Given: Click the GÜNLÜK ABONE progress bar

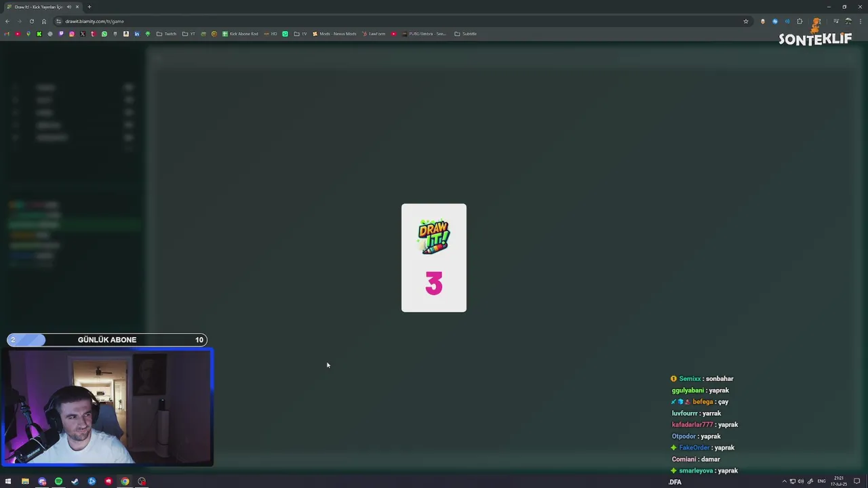Looking at the screenshot, I should [107, 340].
